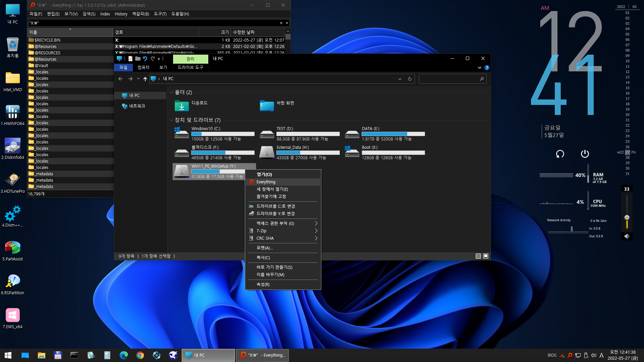The width and height of the screenshot is (644, 362).
Task: Open the recent locations dropdown next to Forward
Action: point(138,79)
